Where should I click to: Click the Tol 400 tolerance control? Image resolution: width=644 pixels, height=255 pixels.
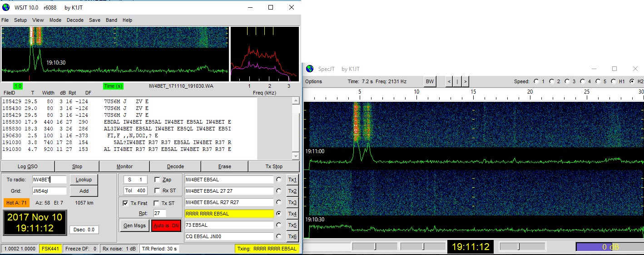[135, 190]
